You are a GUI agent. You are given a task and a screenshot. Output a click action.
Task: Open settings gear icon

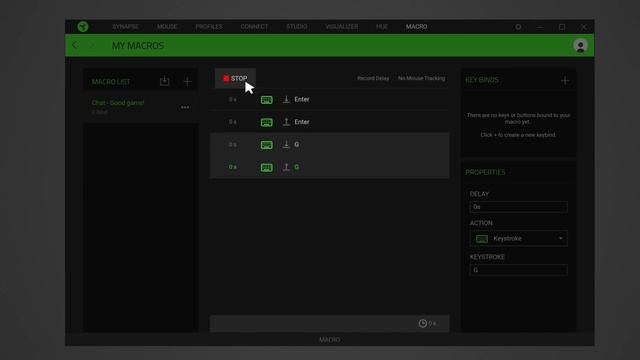coord(518,27)
